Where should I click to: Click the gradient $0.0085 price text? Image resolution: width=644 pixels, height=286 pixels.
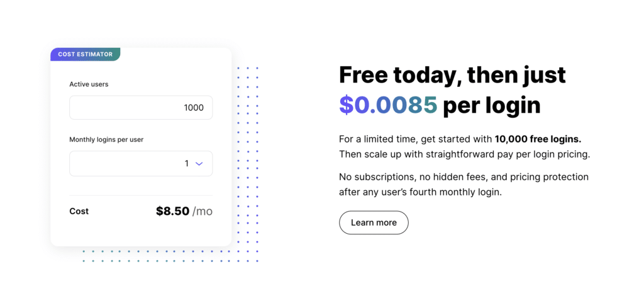(388, 106)
